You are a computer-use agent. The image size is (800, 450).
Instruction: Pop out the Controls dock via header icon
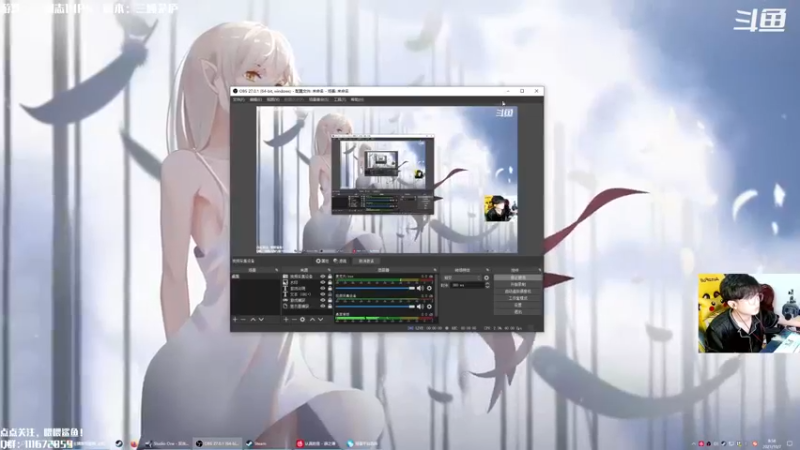click(539, 270)
